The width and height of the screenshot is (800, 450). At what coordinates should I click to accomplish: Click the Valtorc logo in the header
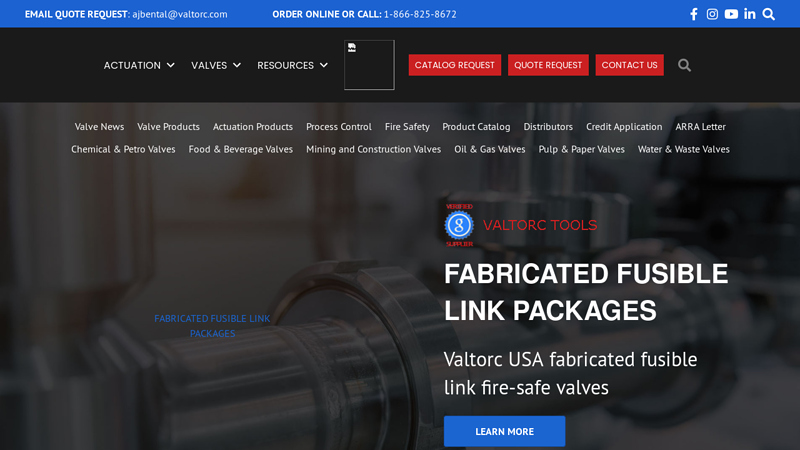point(369,65)
